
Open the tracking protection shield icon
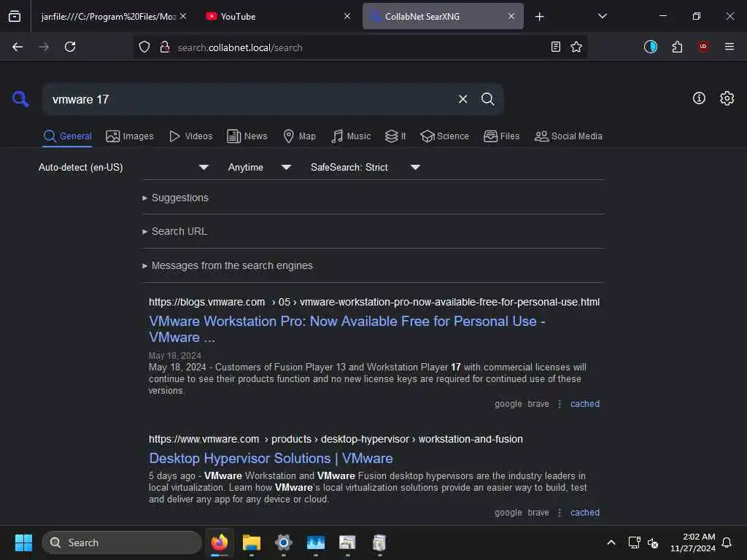144,47
